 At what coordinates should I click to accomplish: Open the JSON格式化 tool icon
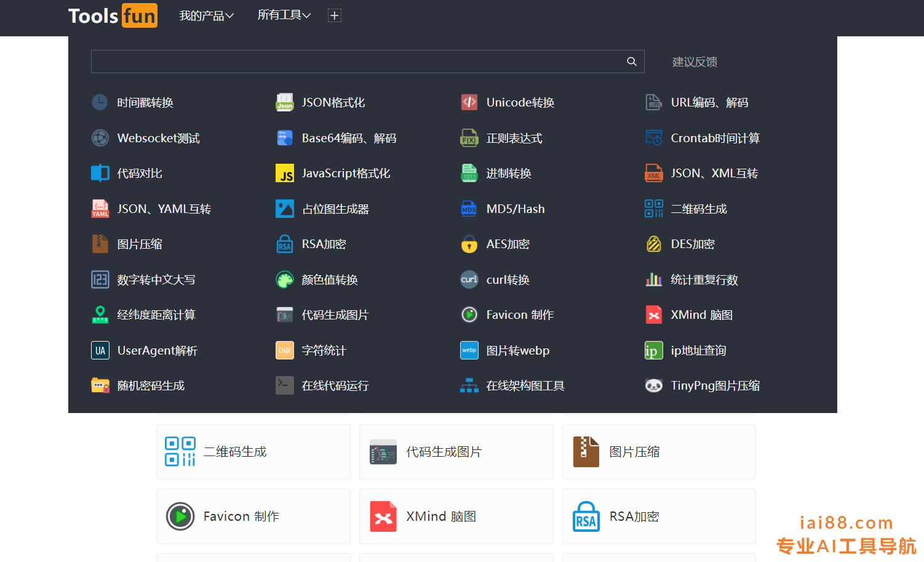[x=285, y=102]
